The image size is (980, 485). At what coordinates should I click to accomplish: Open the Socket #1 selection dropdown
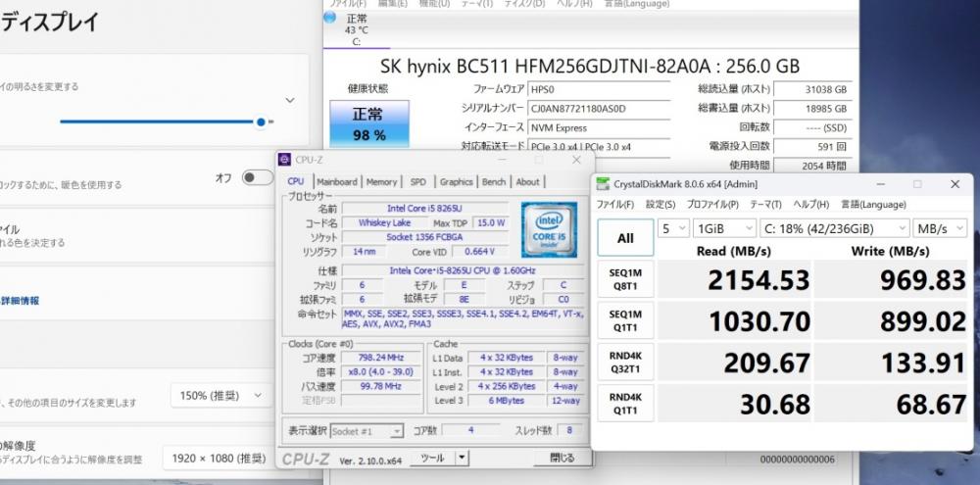[x=367, y=431]
